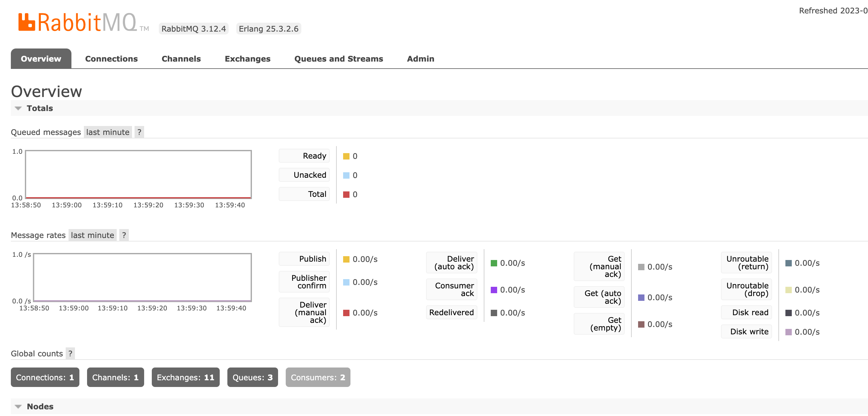Toggle the Publisher confirm series
The image size is (868, 416).
click(x=304, y=282)
